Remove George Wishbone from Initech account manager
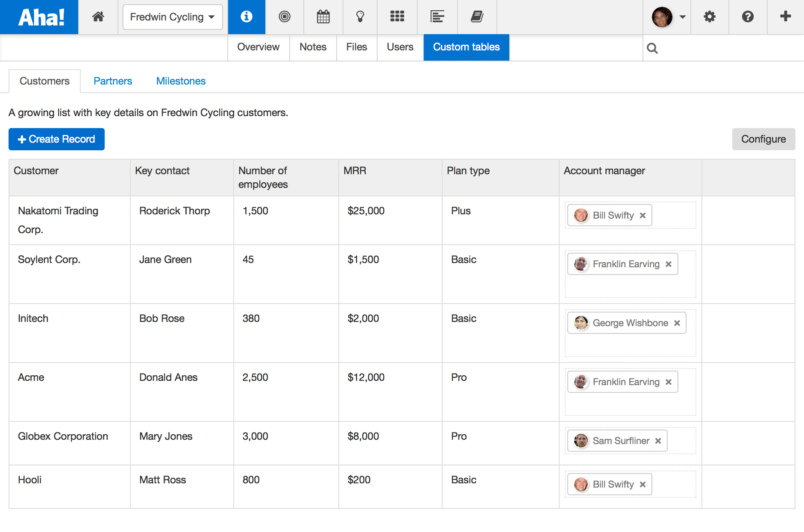 677,323
